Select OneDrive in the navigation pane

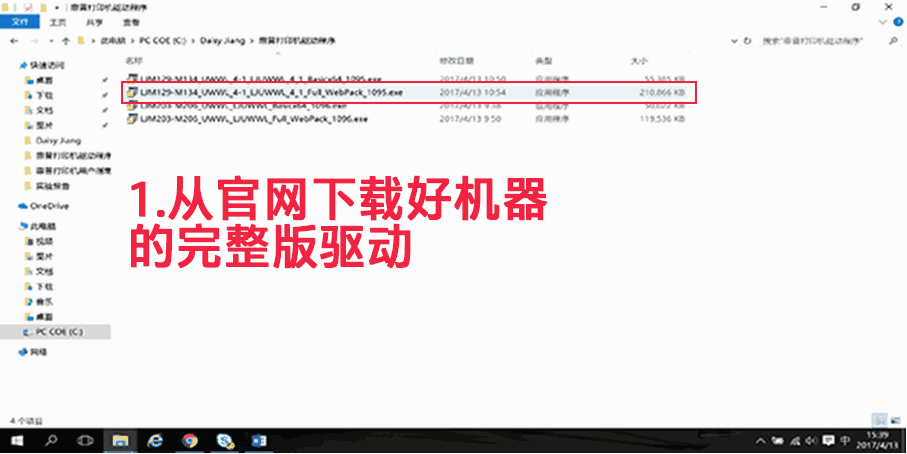(x=49, y=206)
